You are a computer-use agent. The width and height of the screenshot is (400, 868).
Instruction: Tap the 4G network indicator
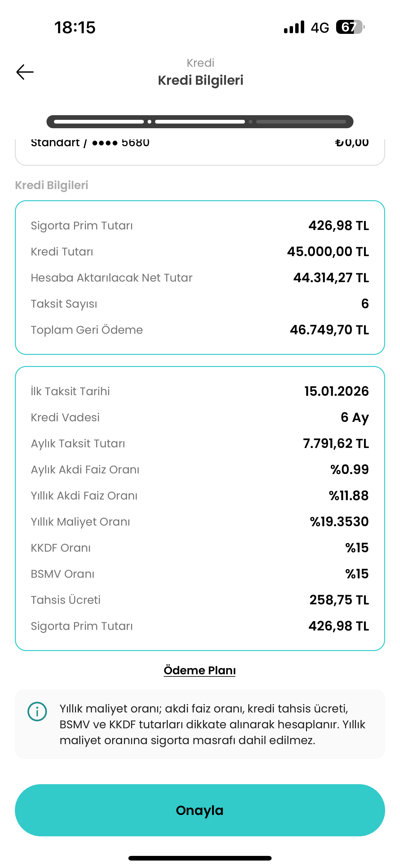tap(319, 27)
